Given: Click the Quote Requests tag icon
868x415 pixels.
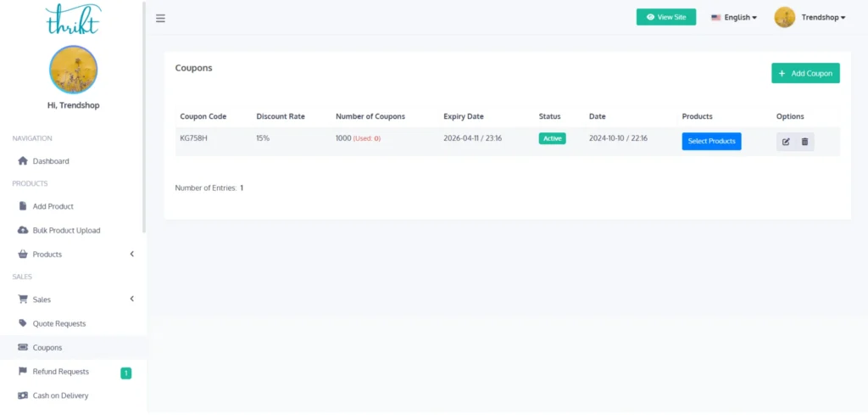Looking at the screenshot, I should [23, 323].
